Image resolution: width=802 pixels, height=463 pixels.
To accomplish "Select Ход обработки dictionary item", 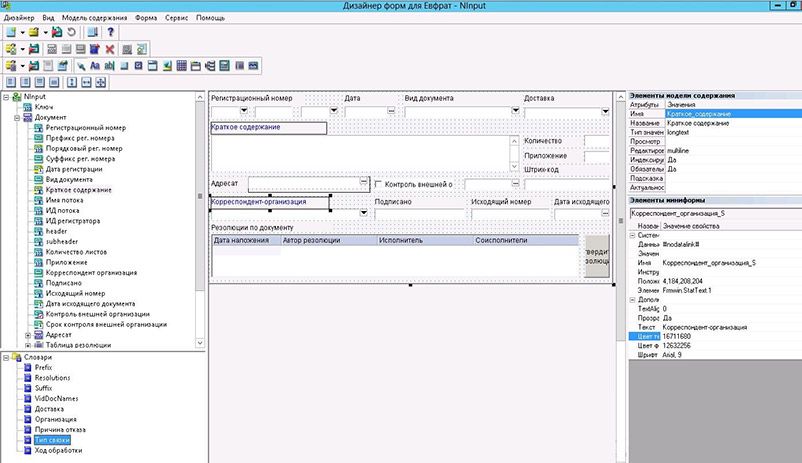I will tap(58, 451).
